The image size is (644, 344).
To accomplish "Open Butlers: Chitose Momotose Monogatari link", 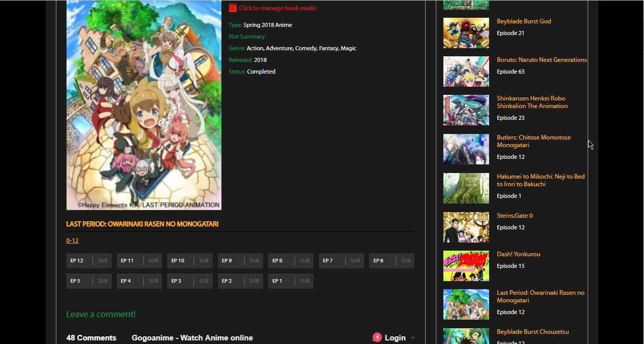I will 534,141.
